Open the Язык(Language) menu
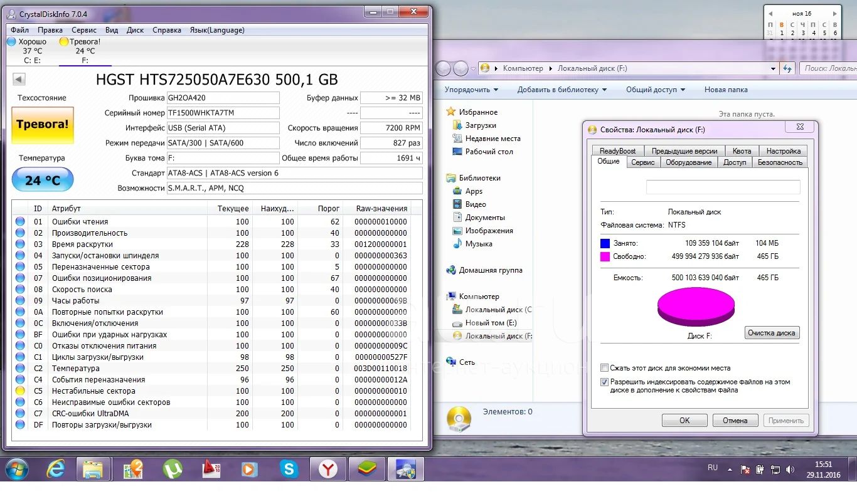The width and height of the screenshot is (857, 504). 217,29
